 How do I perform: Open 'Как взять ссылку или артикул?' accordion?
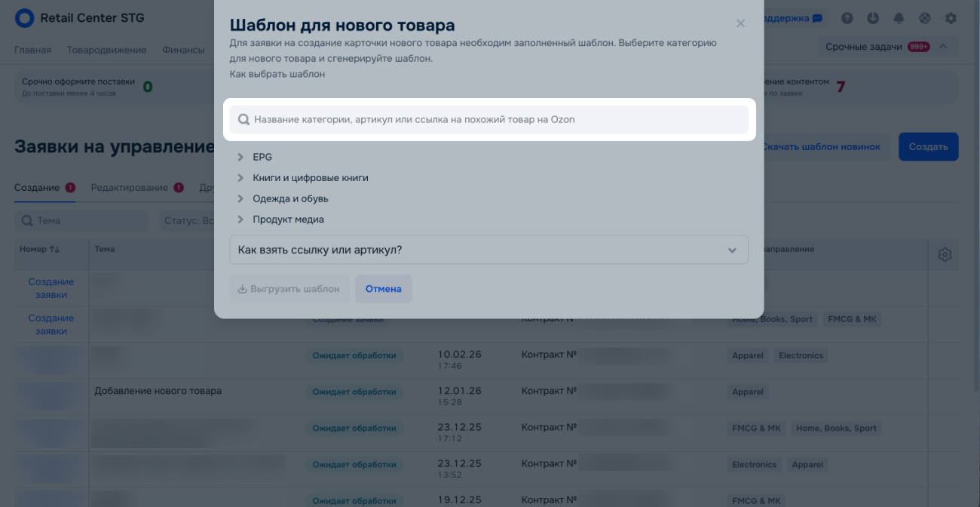pos(488,250)
